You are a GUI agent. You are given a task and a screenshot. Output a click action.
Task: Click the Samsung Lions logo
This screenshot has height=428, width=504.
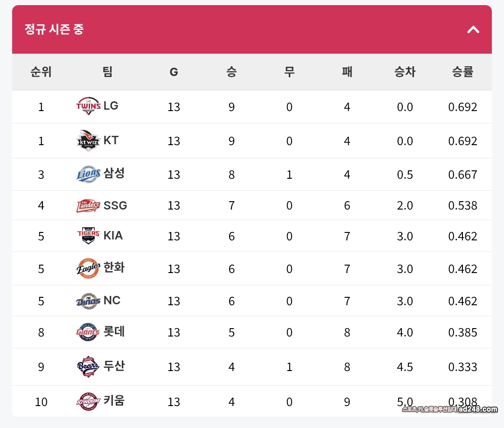pyautogui.click(x=88, y=174)
